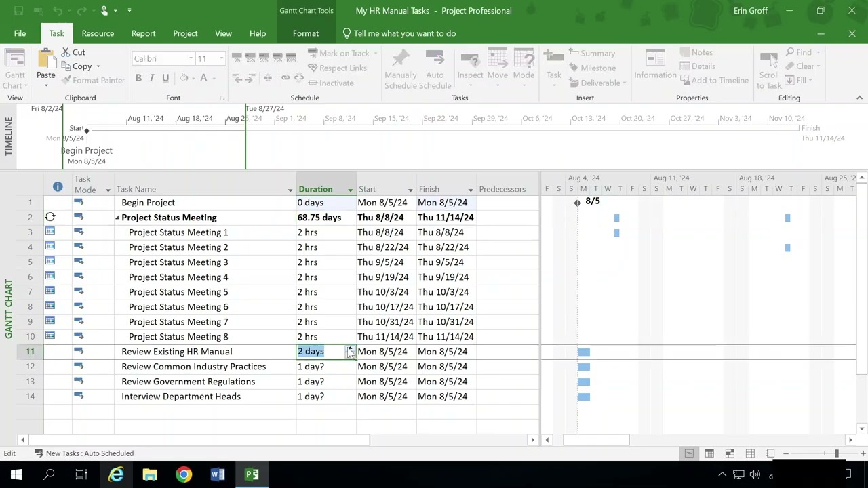The height and width of the screenshot is (488, 868).
Task: Select the Review Common Industry Practices task
Action: (x=194, y=367)
